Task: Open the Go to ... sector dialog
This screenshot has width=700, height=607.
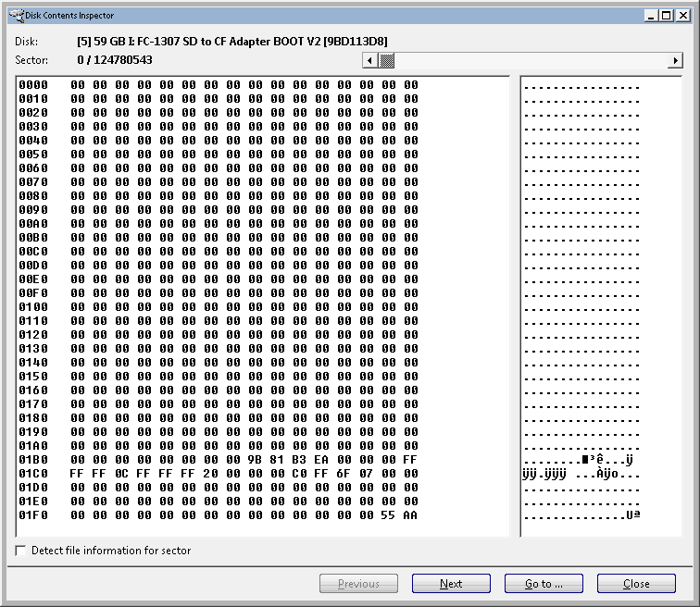Action: [544, 584]
